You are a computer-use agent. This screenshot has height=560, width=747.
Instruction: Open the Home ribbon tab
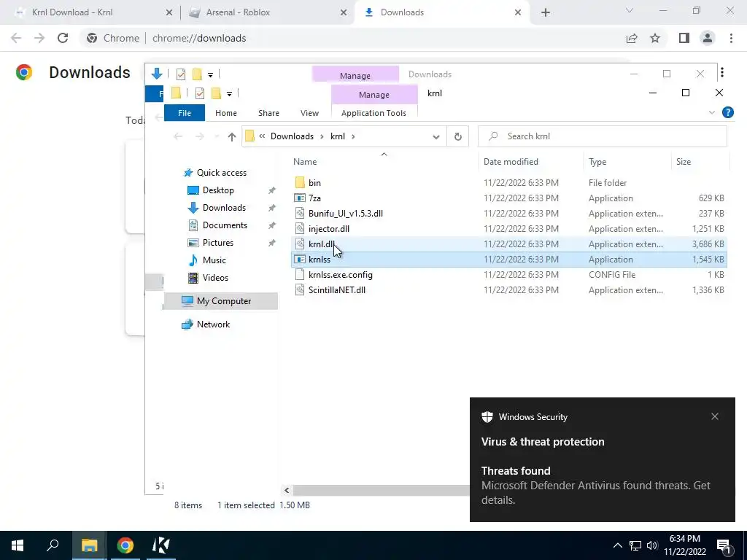(x=226, y=113)
